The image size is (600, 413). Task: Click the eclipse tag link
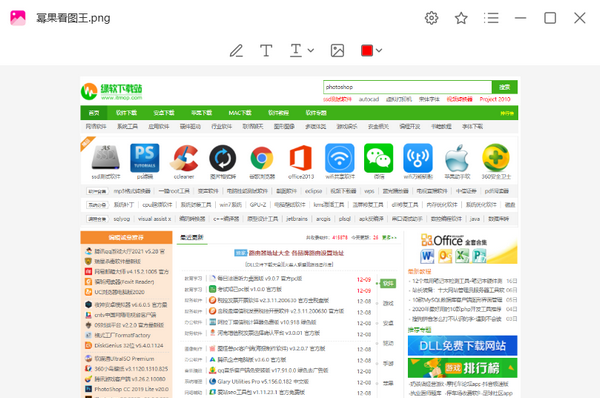click(313, 191)
